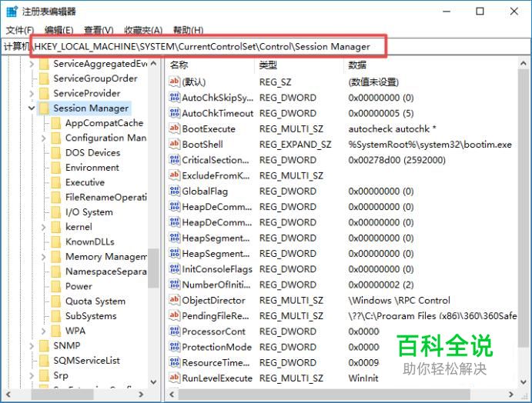Click the KnownDLLs folder icon
This screenshot has height=403, width=532.
point(56,241)
